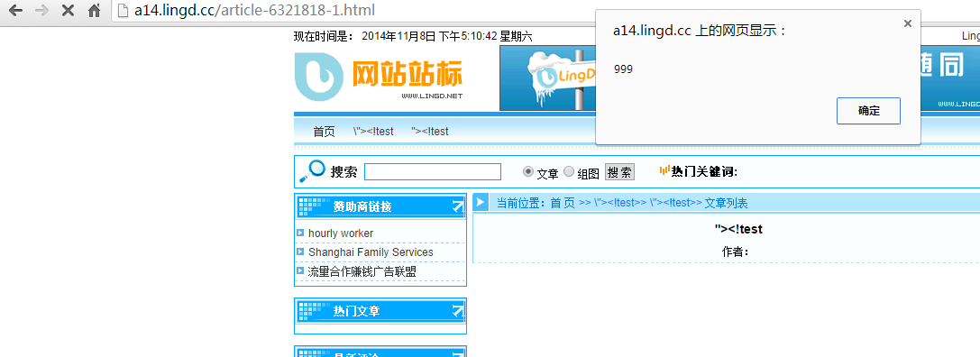This screenshot has height=357, width=980.
Task: Click the alert title a14.lingd.cc 上的网页显示
Action: (x=700, y=31)
